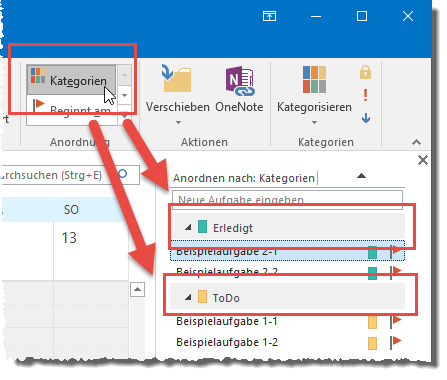Toggle flag on Beispielaufgabe 2-1

(x=396, y=251)
